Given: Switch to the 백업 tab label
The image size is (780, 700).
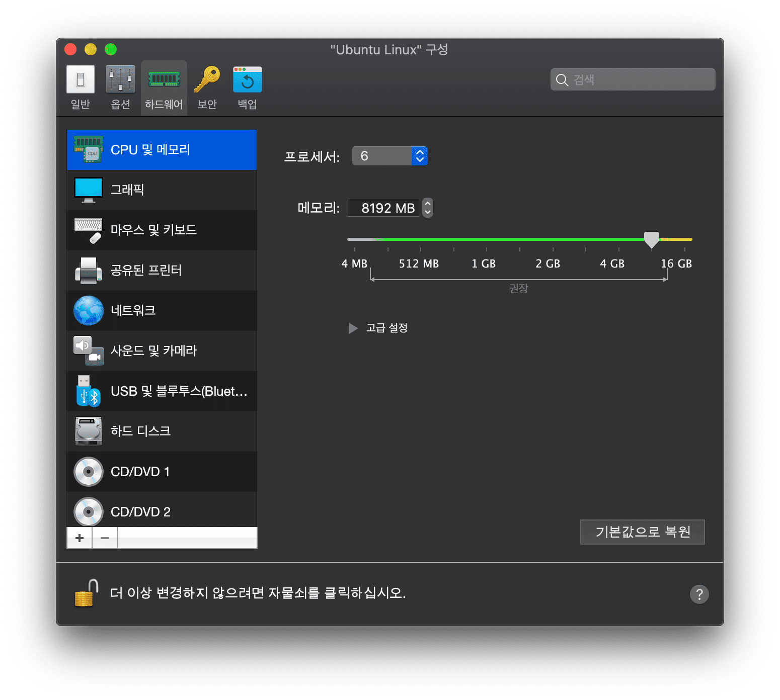Looking at the screenshot, I should pyautogui.click(x=247, y=104).
